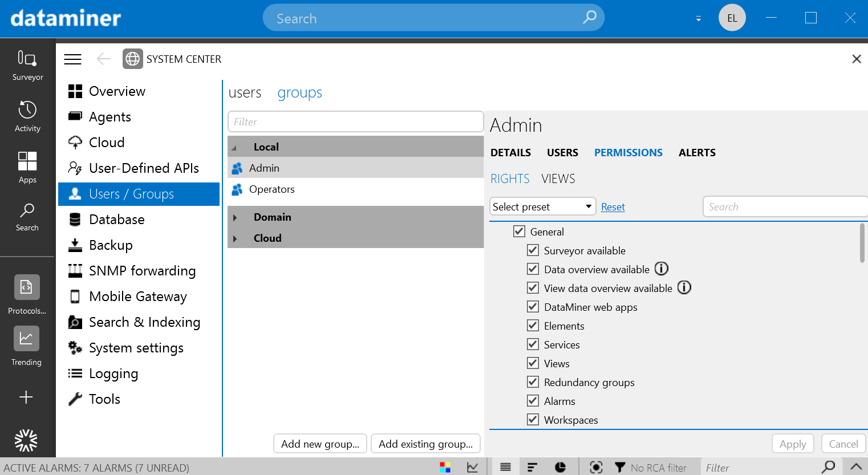Click the line chart icon in alarm bar
The image size is (868, 475).
click(x=473, y=468)
